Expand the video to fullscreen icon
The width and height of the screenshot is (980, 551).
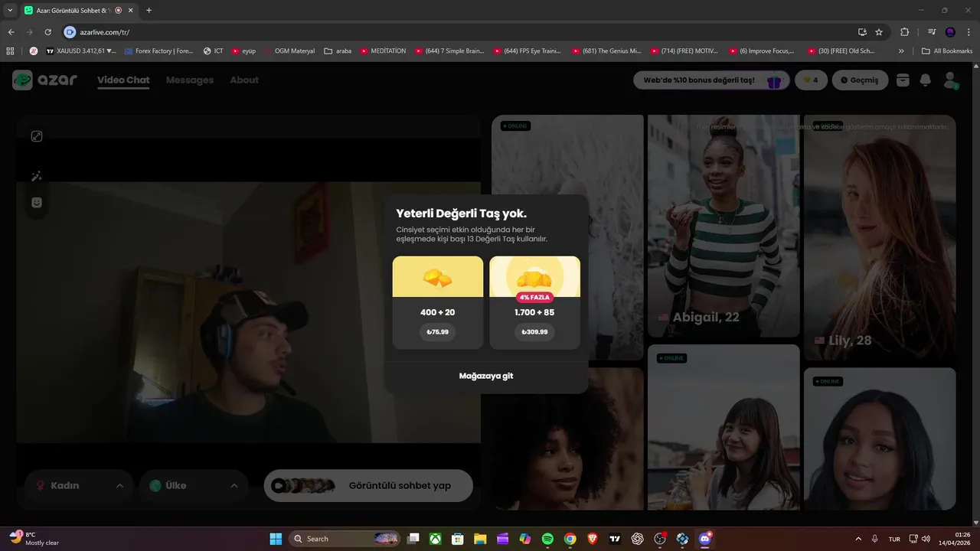pos(37,136)
